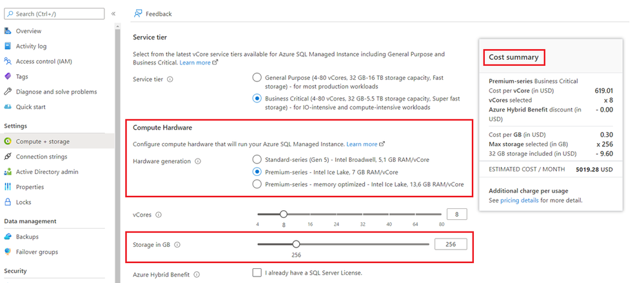Click the Feedback button
The height and width of the screenshot is (283, 644).
(153, 14)
